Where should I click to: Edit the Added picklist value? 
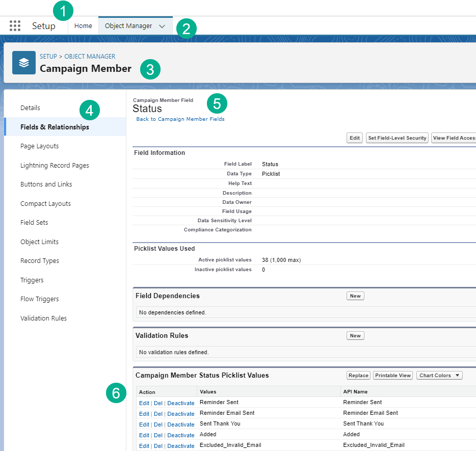(x=144, y=435)
